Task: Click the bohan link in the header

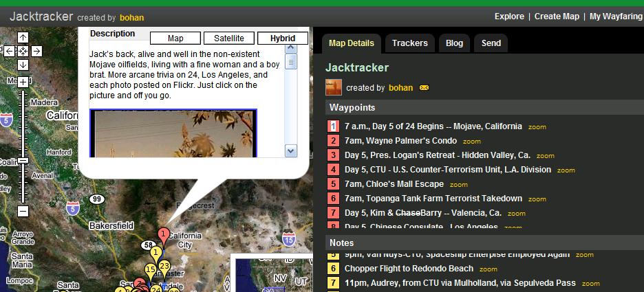Action: [132, 18]
